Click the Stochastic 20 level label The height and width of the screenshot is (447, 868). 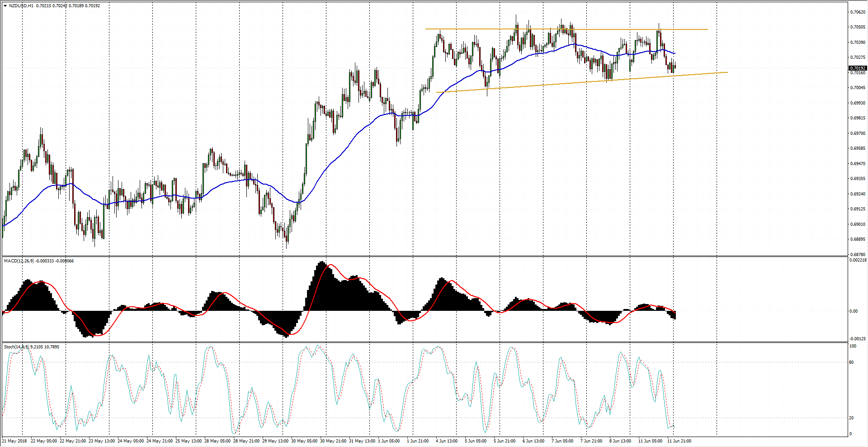[x=852, y=418]
